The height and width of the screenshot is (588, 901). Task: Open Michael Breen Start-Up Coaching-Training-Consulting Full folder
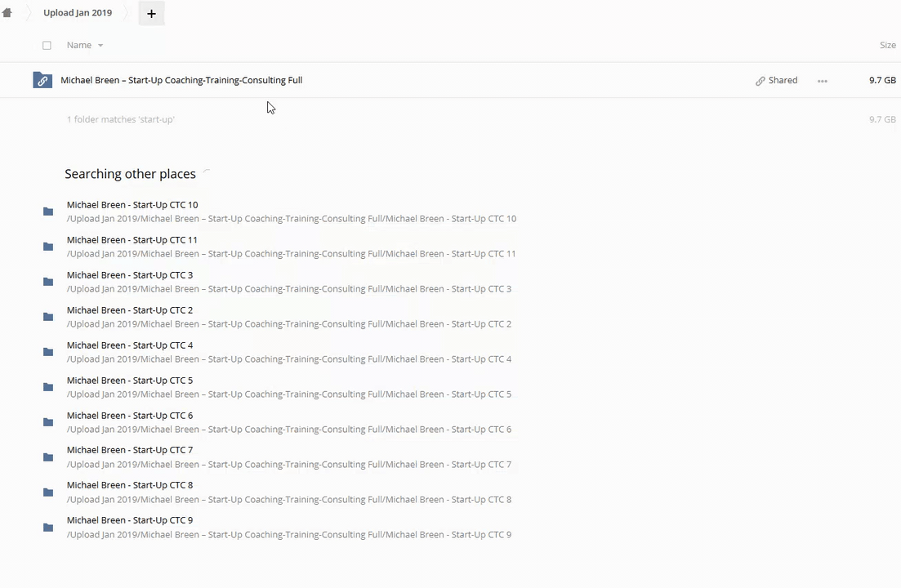point(181,80)
